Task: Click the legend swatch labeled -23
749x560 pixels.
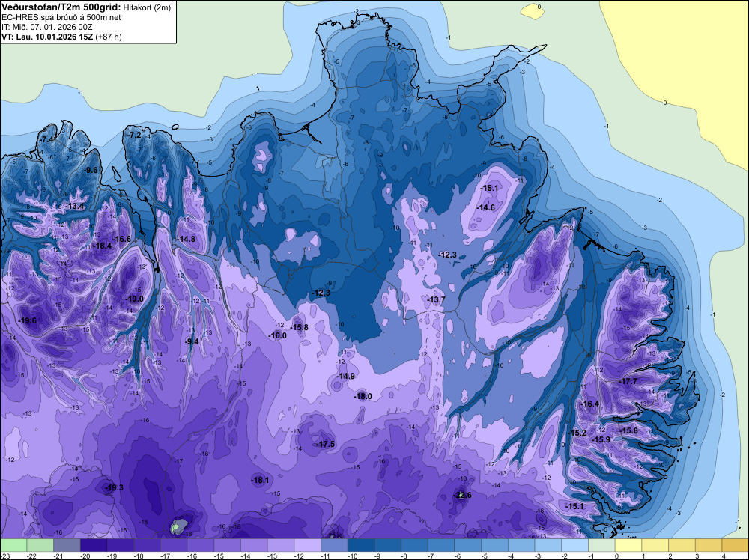Action: [x=13, y=545]
